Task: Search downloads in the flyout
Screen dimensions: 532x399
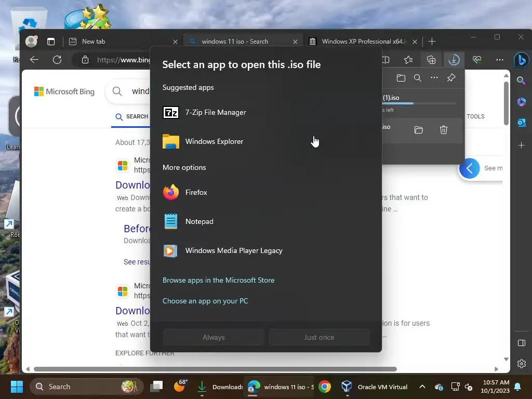Action: click(418, 78)
